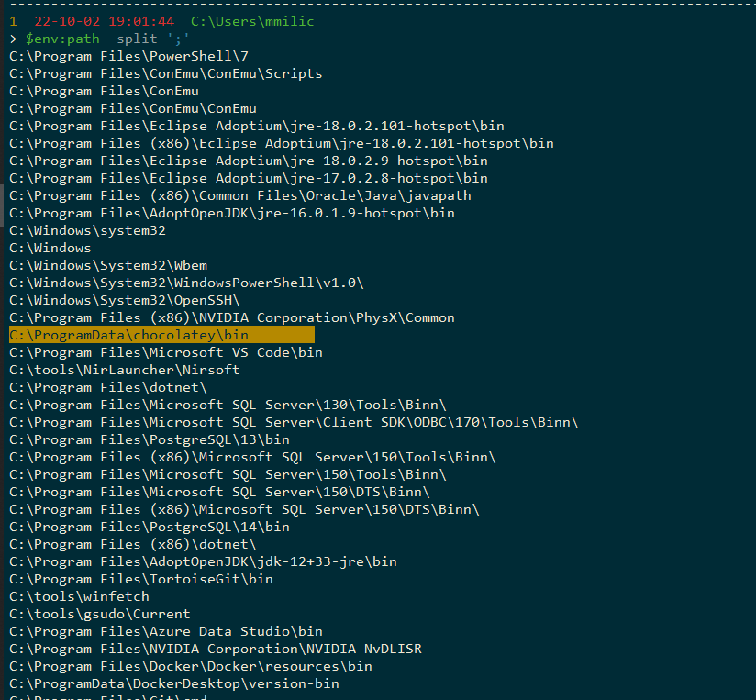Click highlighted C:\ProgramData\chocolatey\bin line
Viewport: 756px width, 700px height.
(161, 335)
